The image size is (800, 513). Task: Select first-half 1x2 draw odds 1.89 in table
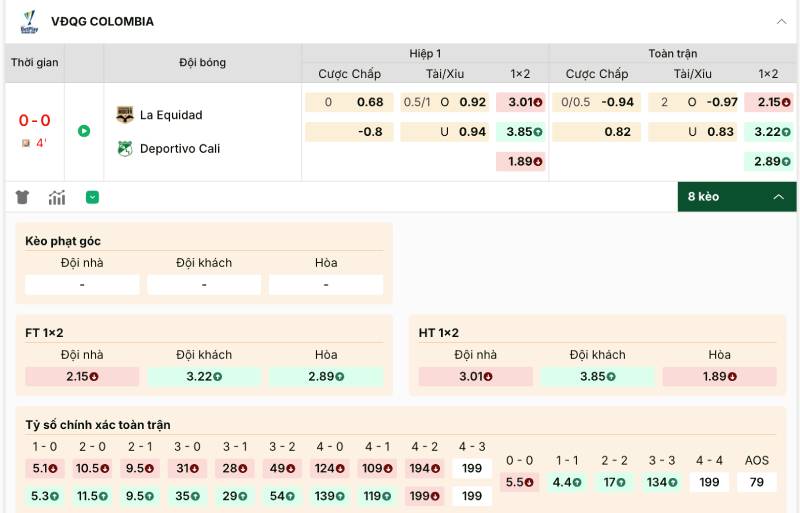(x=520, y=161)
